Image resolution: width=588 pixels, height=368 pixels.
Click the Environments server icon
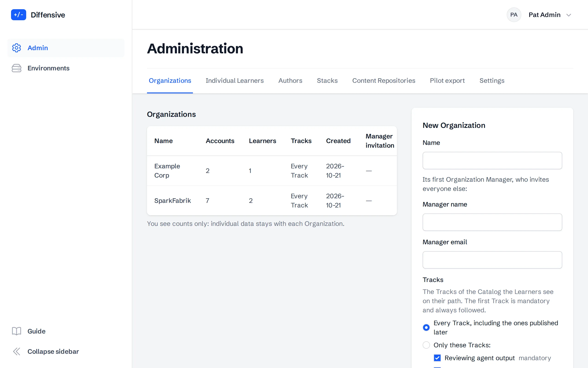click(x=17, y=68)
